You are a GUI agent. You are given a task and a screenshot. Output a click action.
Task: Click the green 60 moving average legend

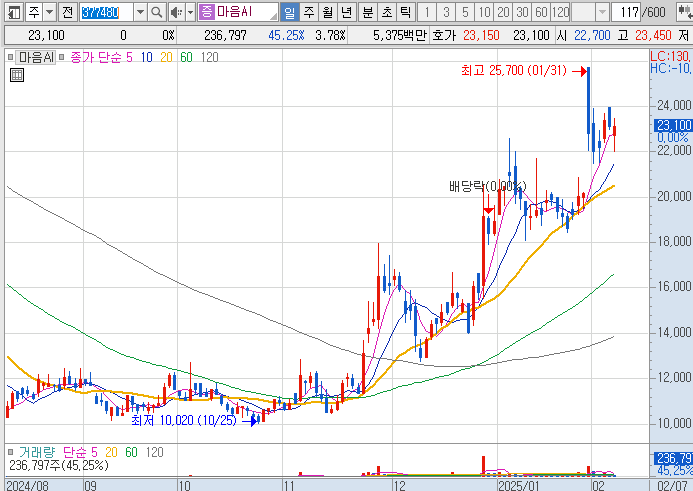tap(186, 57)
